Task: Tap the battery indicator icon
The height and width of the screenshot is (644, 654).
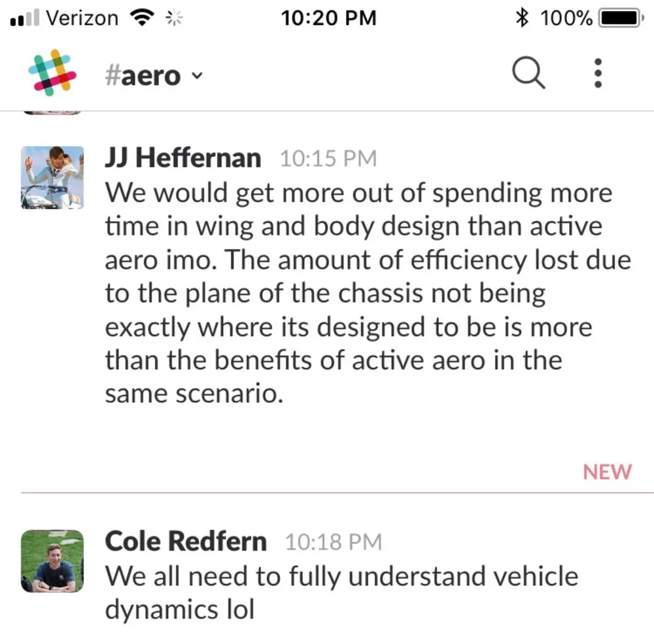Action: point(621,18)
